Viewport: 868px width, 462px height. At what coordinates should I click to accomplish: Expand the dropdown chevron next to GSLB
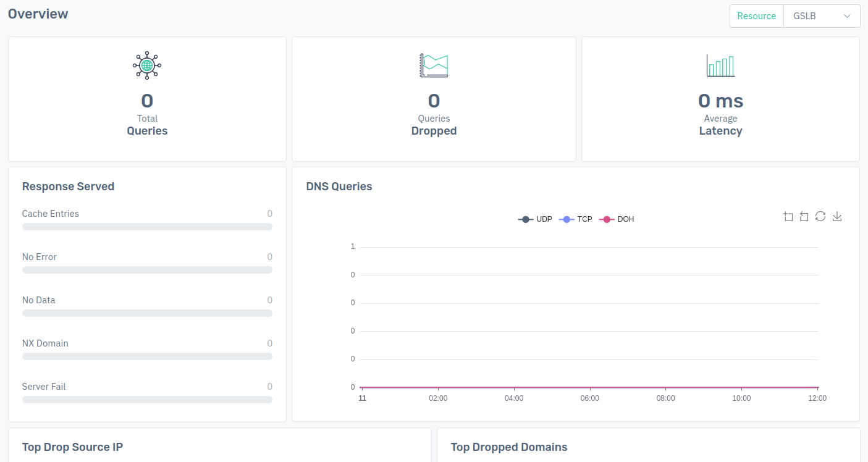pos(847,16)
